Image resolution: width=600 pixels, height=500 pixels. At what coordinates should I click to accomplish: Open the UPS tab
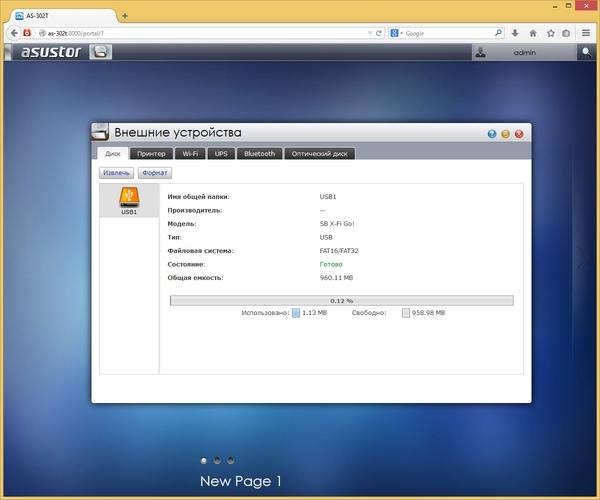coord(221,153)
